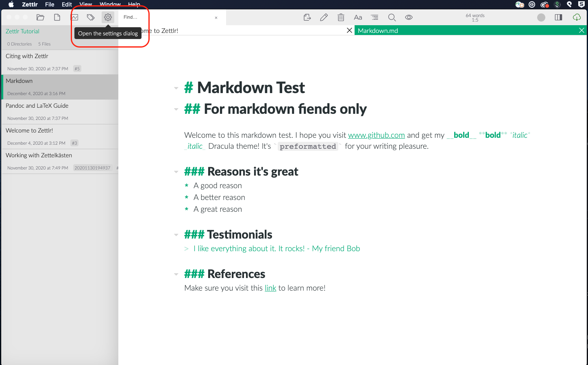Click the '0 Directories' label

tap(20, 44)
